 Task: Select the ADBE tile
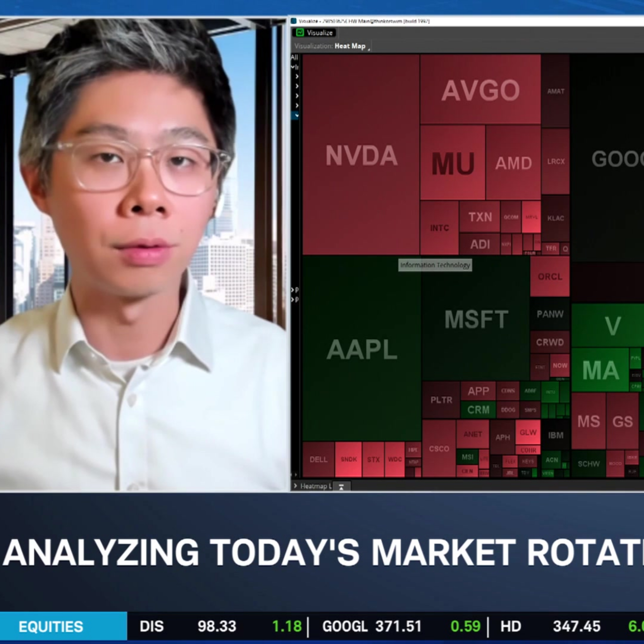(530, 391)
